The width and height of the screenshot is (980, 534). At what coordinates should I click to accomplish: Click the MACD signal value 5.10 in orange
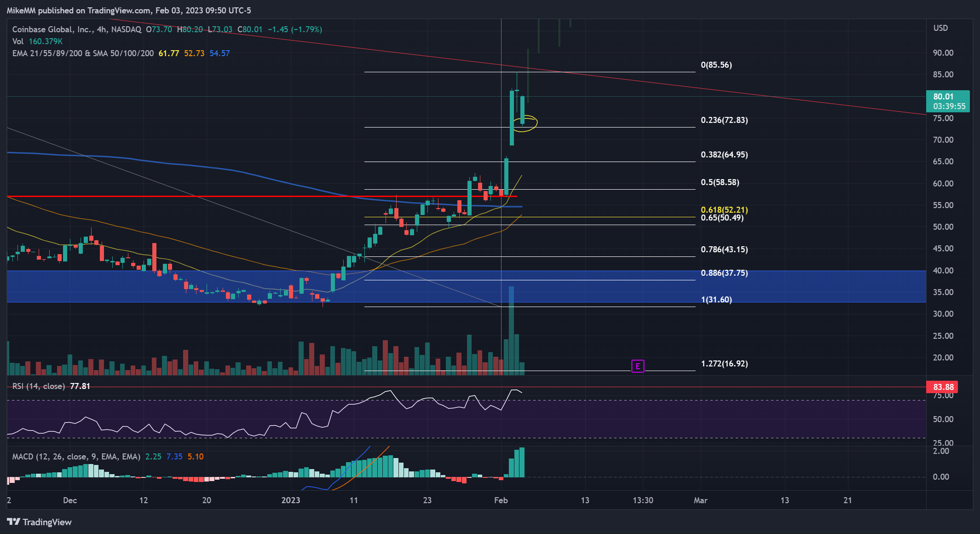196,457
